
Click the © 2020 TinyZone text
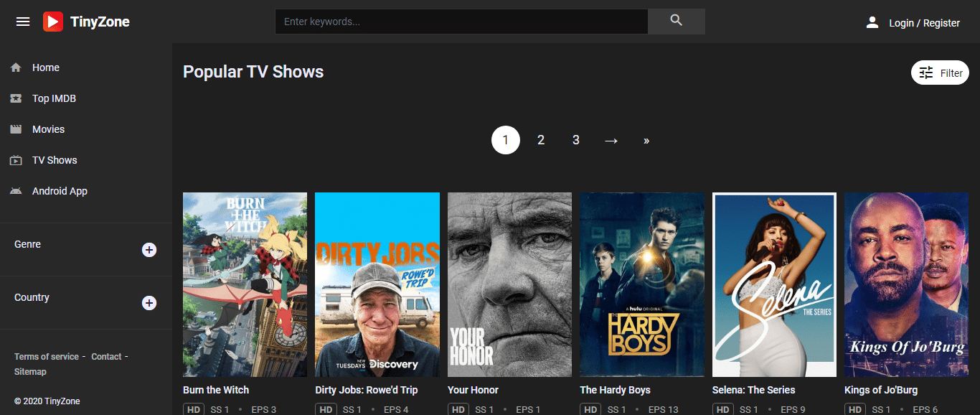coord(47,401)
